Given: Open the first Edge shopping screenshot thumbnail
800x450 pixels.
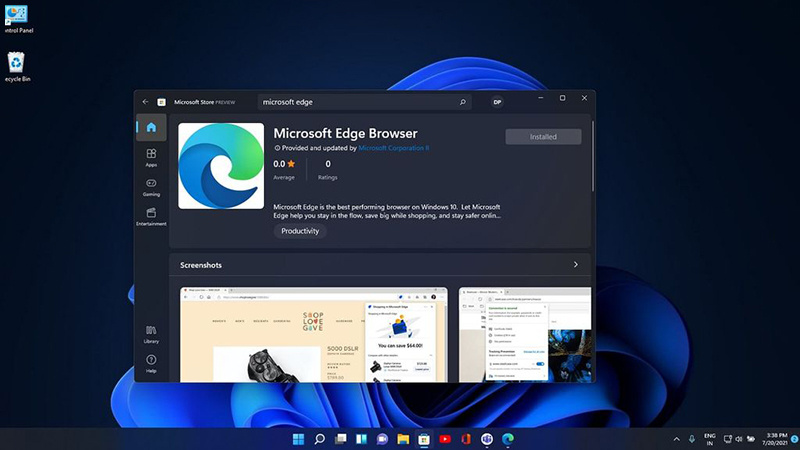Looking at the screenshot, I should click(314, 335).
